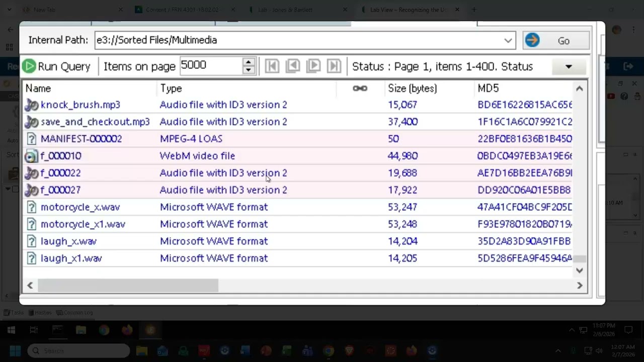Click the Windows taskbar Search box
Image resolution: width=644 pixels, height=362 pixels.
click(x=78, y=350)
